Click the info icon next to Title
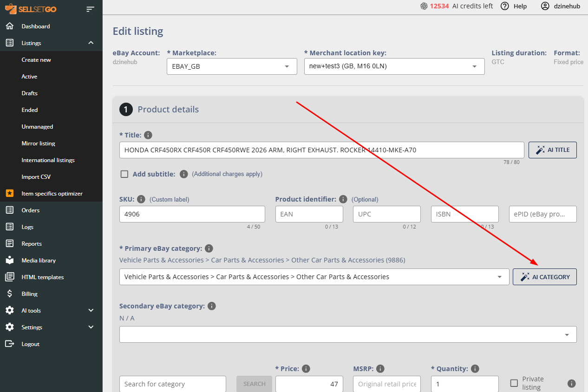The width and height of the screenshot is (588, 392). click(148, 135)
